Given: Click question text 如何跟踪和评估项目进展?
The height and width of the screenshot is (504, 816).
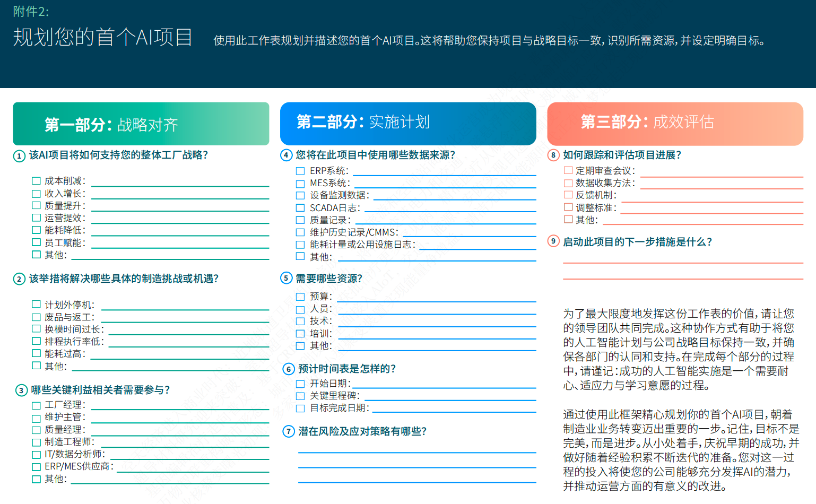Looking at the screenshot, I should click(622, 155).
